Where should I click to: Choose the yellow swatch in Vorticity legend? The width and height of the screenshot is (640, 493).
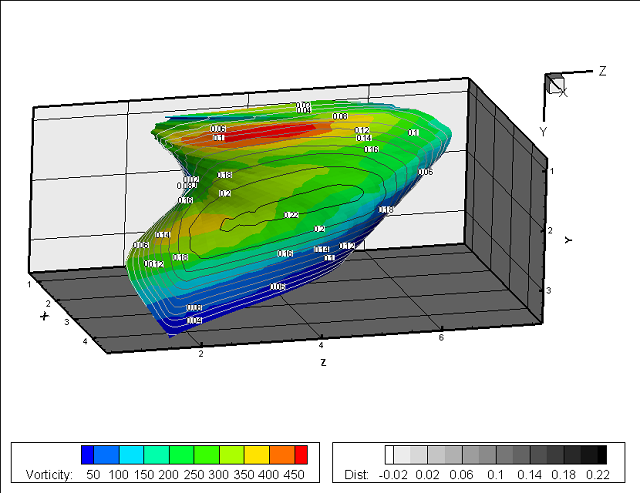[257, 455]
